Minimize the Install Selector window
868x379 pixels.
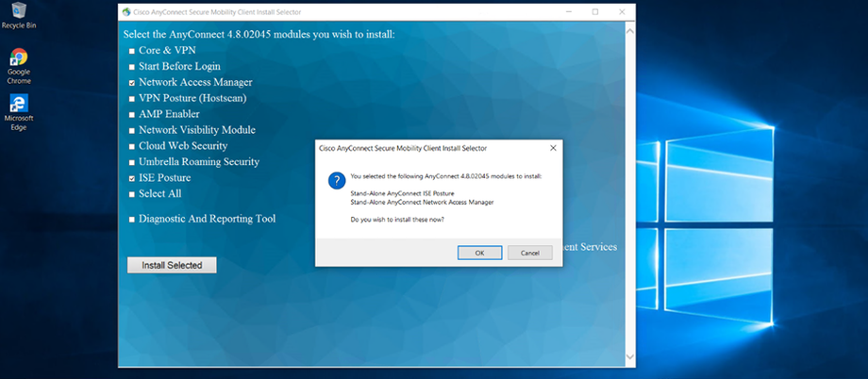pyautogui.click(x=569, y=11)
